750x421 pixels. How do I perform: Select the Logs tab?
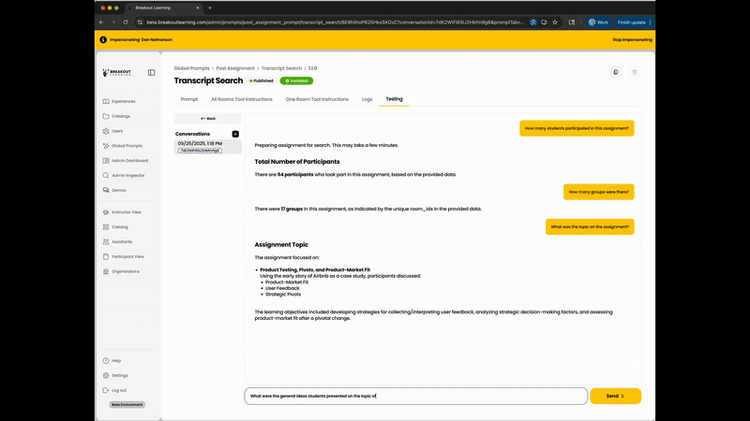point(367,99)
